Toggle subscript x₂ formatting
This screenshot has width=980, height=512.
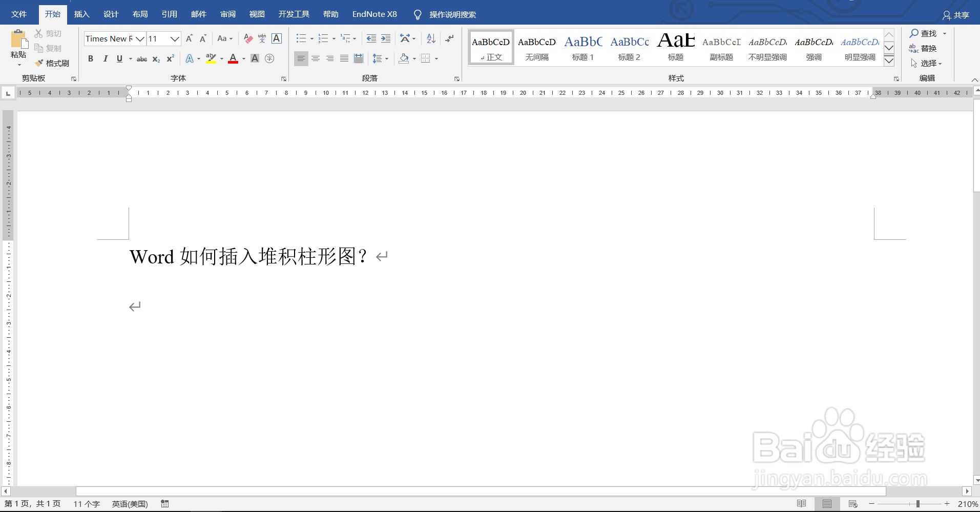click(156, 58)
